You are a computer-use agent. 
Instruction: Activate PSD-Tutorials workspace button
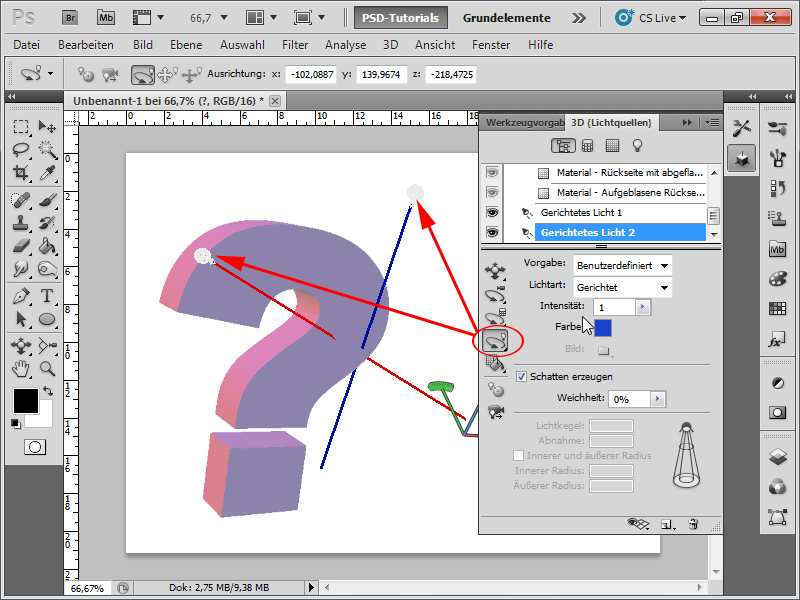click(x=401, y=18)
